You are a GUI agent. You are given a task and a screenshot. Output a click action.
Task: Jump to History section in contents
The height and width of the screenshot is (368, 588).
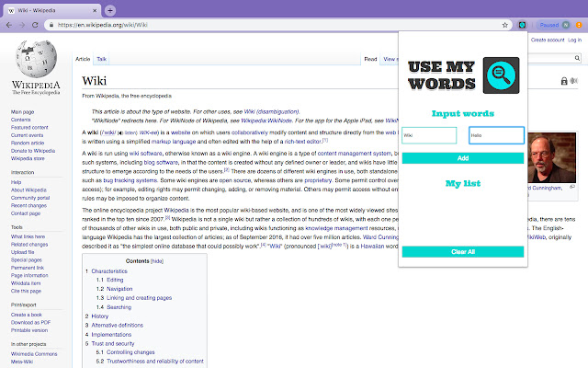click(x=100, y=316)
